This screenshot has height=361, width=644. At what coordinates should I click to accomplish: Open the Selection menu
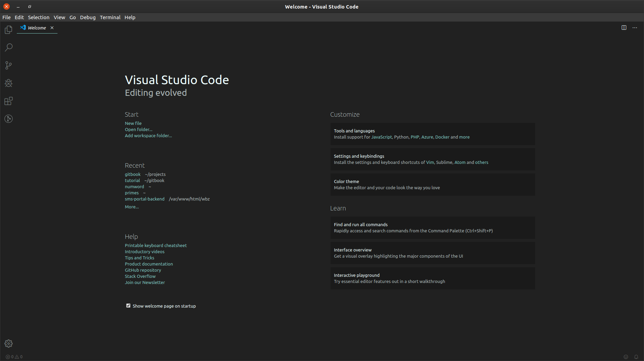(39, 17)
